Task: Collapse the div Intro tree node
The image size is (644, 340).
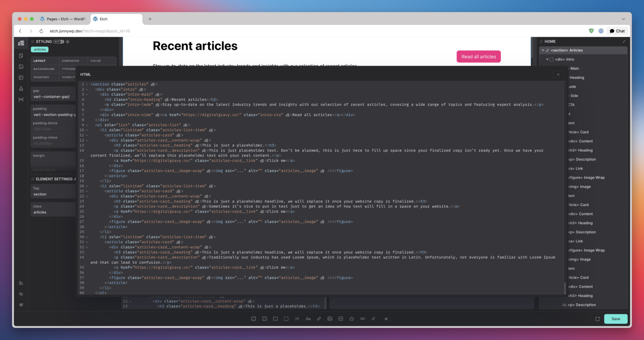Action: 547,60
